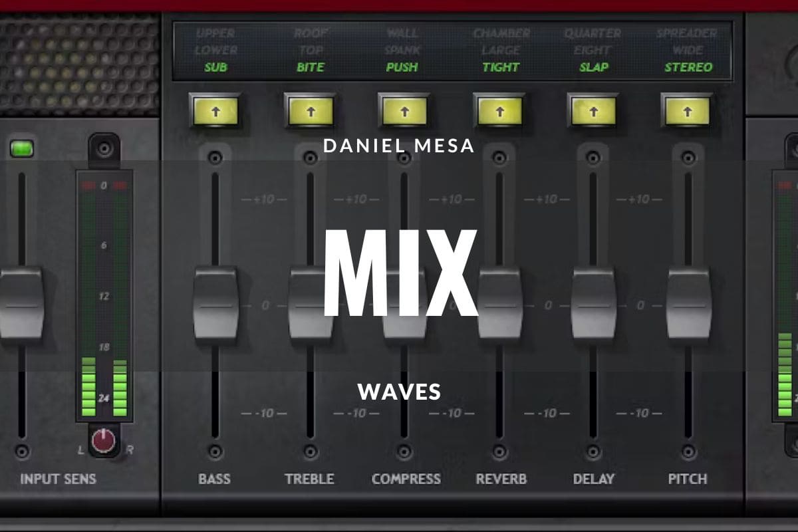Click the yellow arrow button above Bass fader

[215, 110]
